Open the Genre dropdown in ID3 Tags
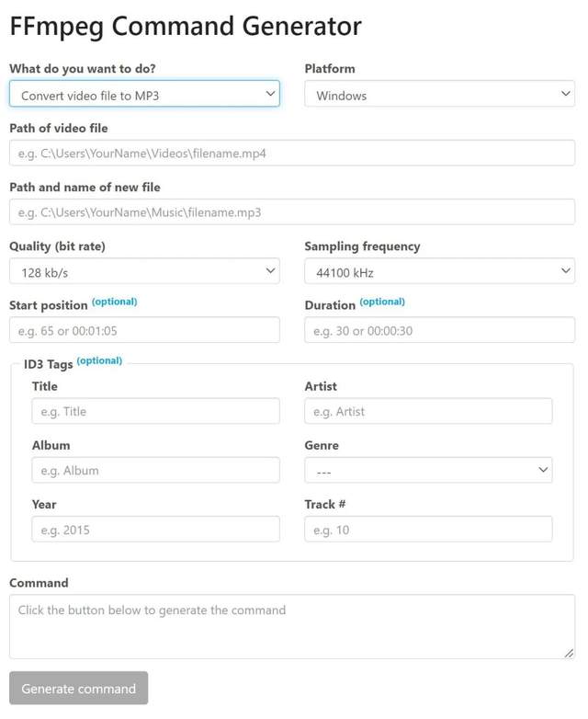 click(428, 471)
